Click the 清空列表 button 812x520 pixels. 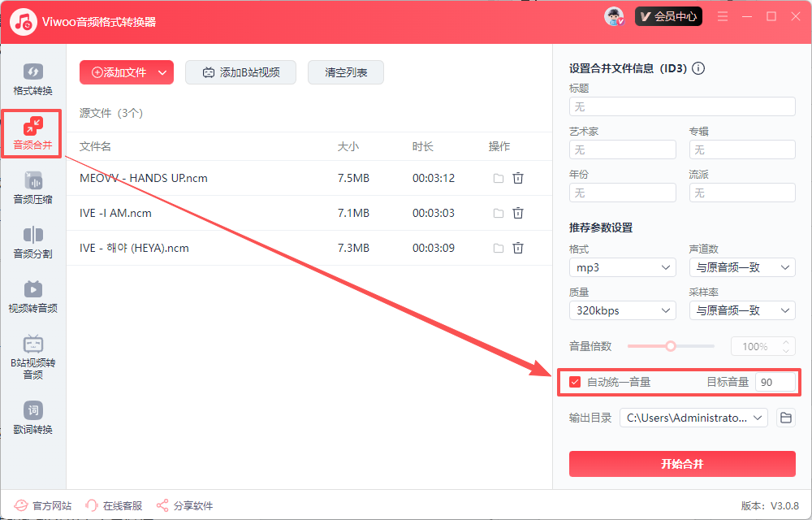click(346, 72)
